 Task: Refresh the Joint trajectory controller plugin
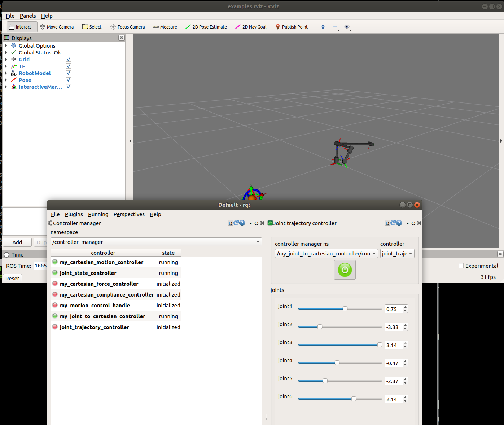(393, 223)
